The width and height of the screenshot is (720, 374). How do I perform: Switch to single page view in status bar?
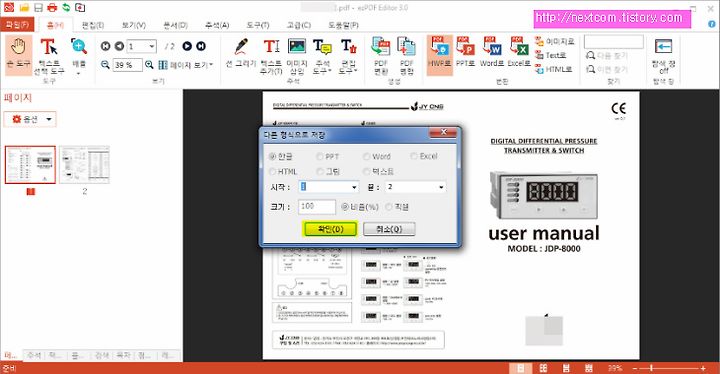click(x=521, y=368)
